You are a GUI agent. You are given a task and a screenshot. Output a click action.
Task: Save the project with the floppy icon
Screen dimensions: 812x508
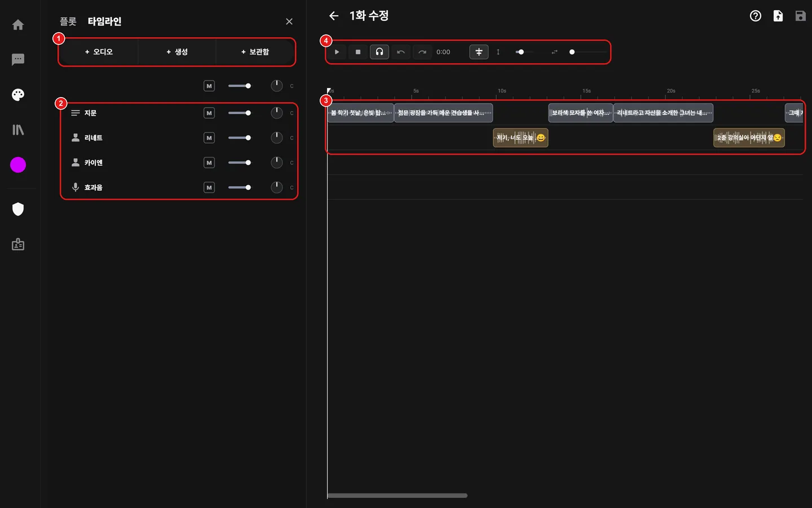[800, 16]
